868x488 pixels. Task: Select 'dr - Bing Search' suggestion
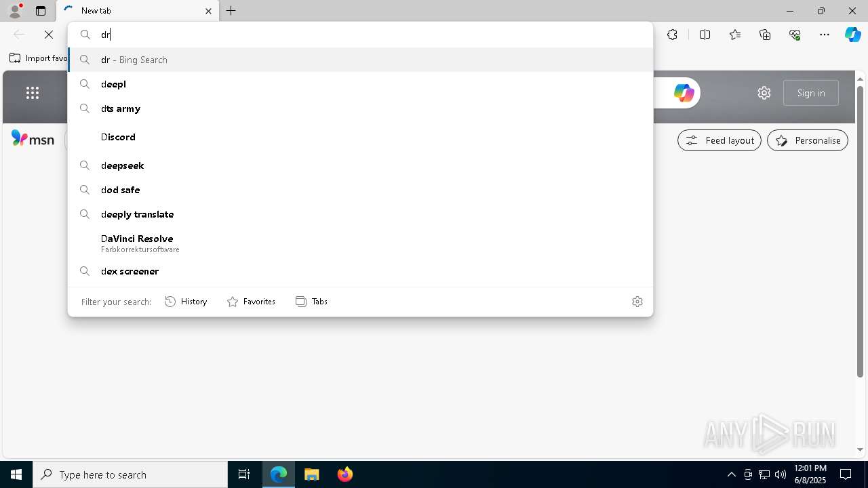[x=360, y=60]
